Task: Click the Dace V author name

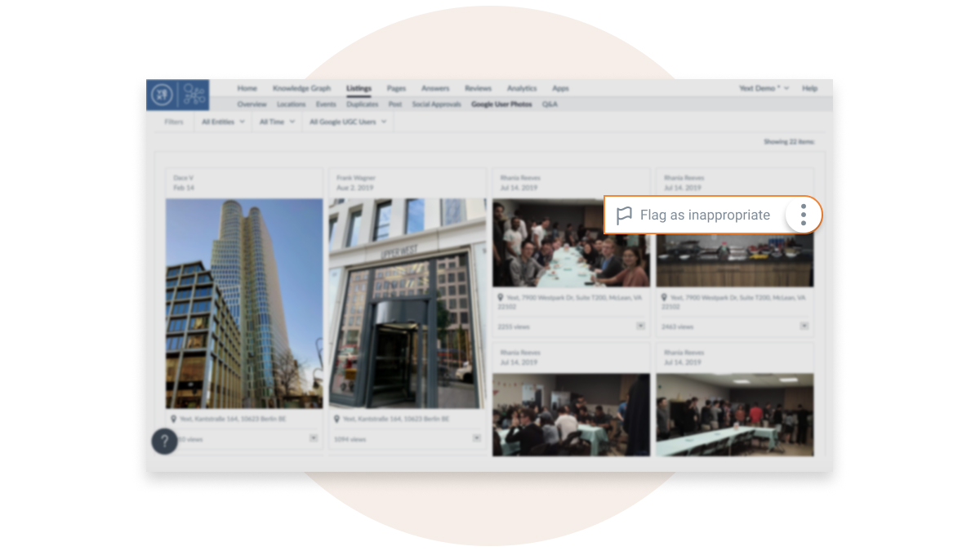Action: pos(183,177)
